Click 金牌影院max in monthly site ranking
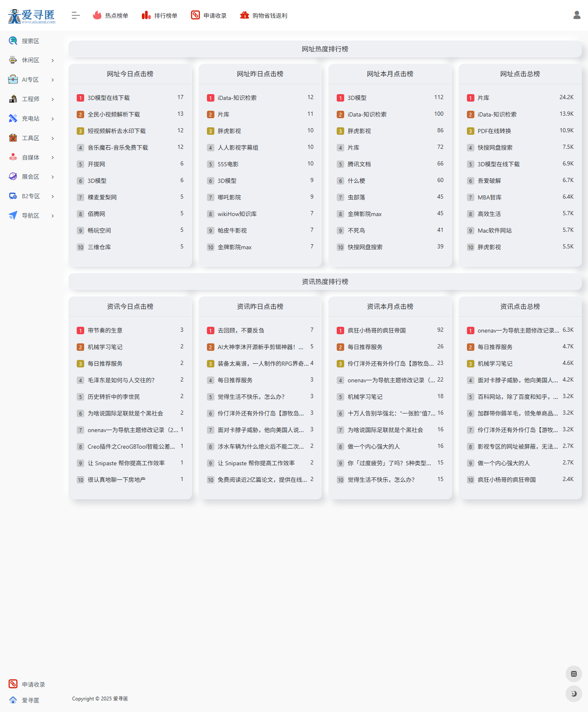This screenshot has width=588, height=712. (x=364, y=214)
